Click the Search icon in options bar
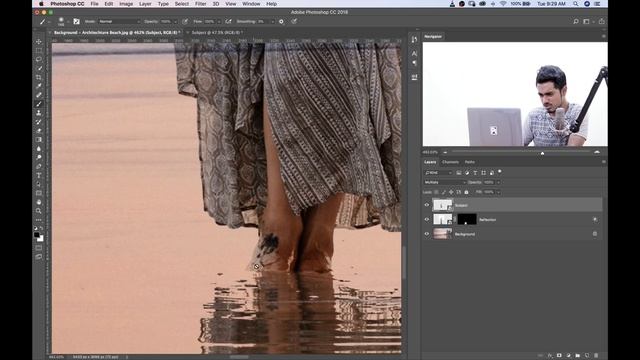 pyautogui.click(x=576, y=21)
